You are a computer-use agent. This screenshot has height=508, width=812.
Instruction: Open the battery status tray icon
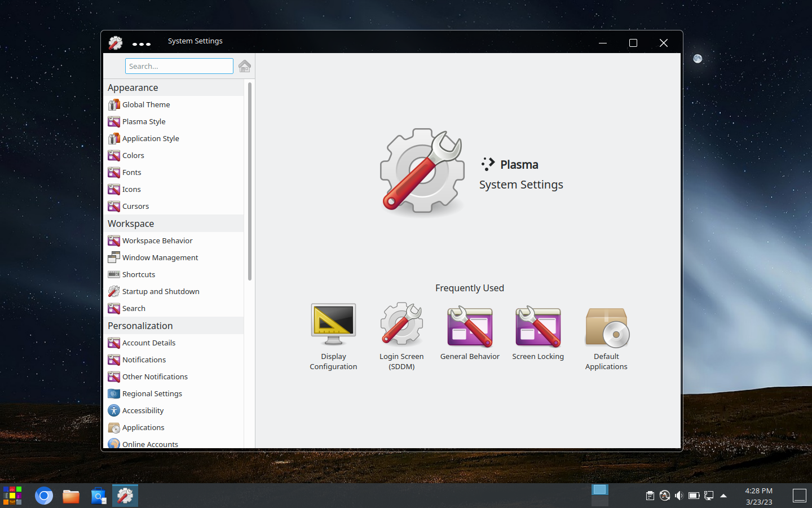694,496
